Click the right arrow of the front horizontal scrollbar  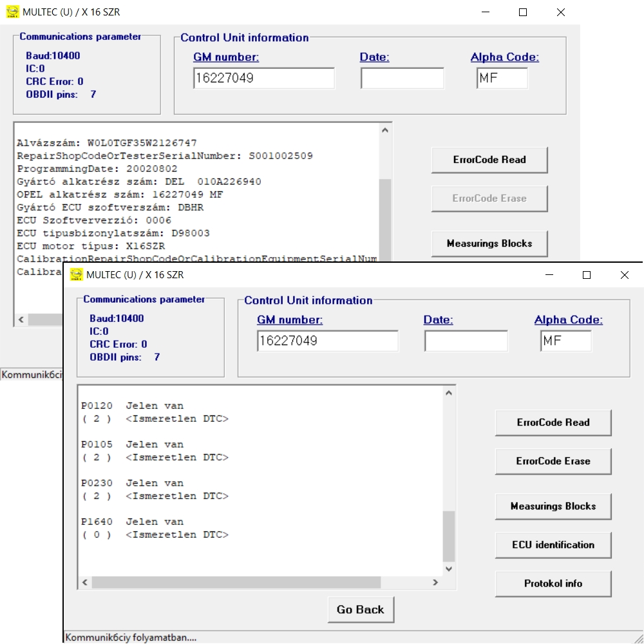[x=435, y=582]
